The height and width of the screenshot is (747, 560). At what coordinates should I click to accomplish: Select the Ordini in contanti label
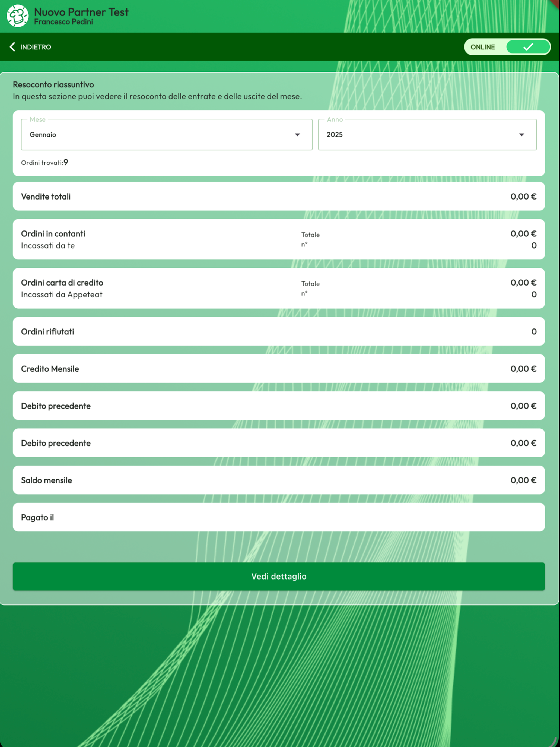53,234
